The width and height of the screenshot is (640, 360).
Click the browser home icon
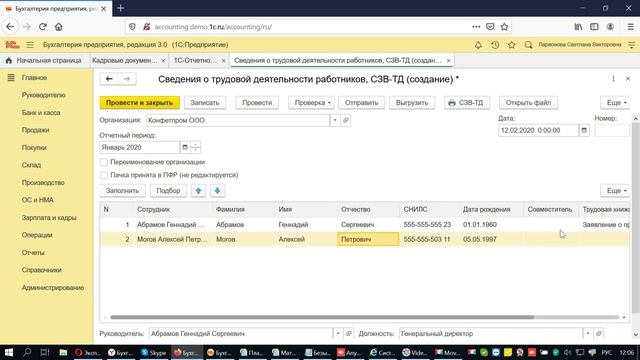(x=59, y=27)
